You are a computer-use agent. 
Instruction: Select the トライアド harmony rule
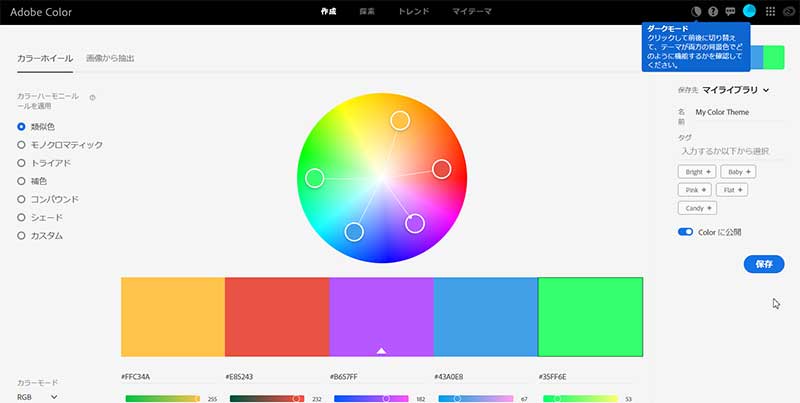(44, 163)
